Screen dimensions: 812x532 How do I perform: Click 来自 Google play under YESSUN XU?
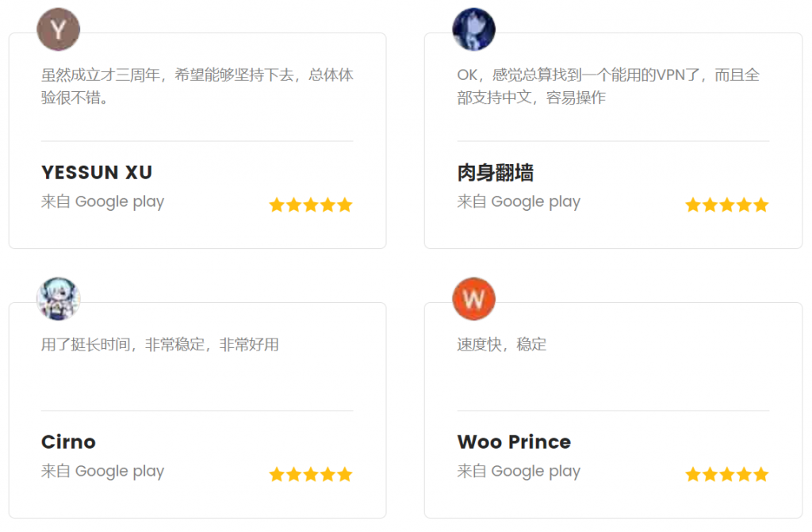pos(102,202)
